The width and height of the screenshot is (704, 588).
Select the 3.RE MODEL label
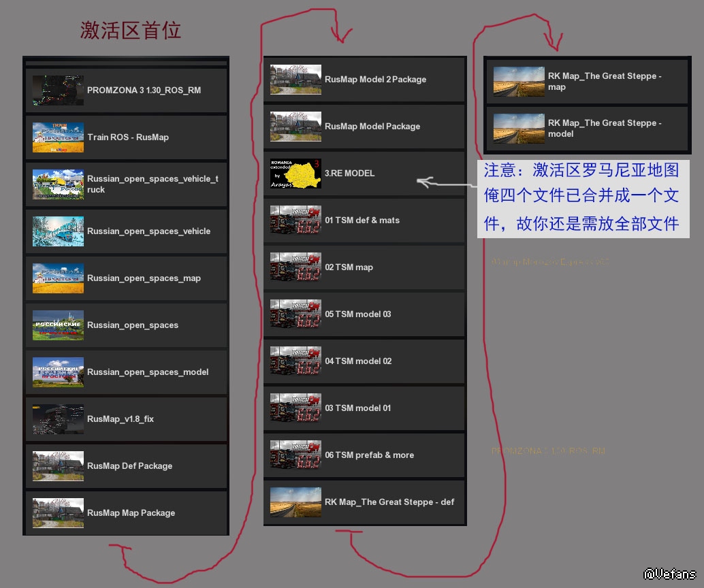click(349, 174)
